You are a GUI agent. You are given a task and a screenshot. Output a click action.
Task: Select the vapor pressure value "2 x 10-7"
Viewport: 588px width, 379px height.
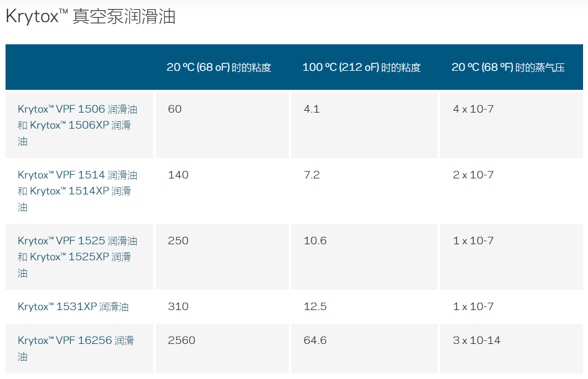point(473,175)
